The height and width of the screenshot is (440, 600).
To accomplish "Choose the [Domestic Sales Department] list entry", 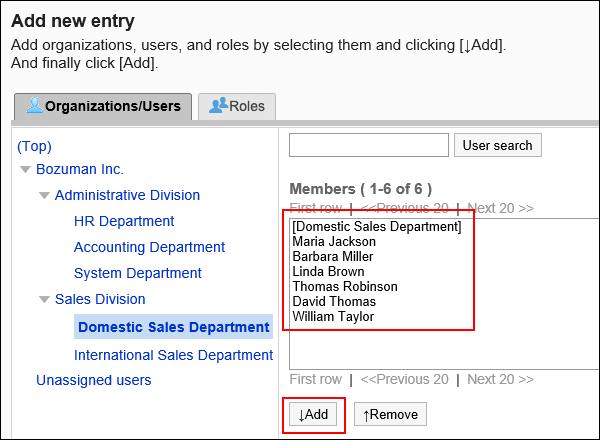I will (376, 226).
